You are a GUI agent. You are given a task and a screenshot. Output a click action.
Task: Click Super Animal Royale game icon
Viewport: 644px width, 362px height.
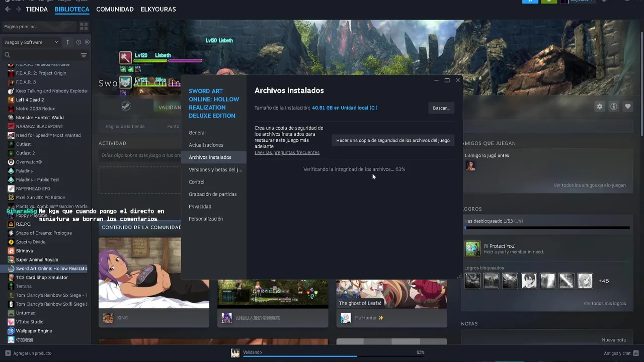(x=11, y=259)
